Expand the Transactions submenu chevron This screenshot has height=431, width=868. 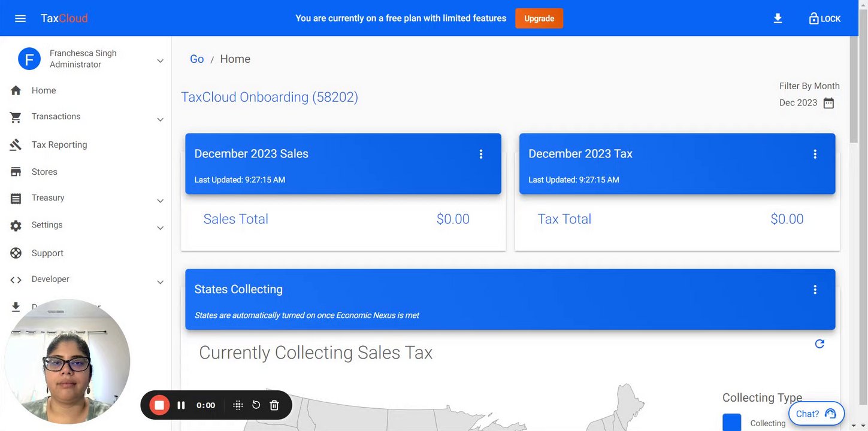pos(160,120)
